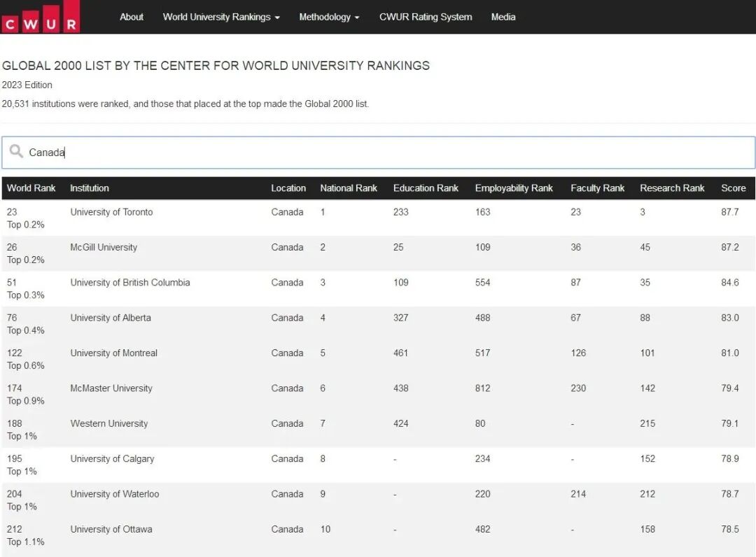Sort by National Rank column header

pyautogui.click(x=348, y=188)
